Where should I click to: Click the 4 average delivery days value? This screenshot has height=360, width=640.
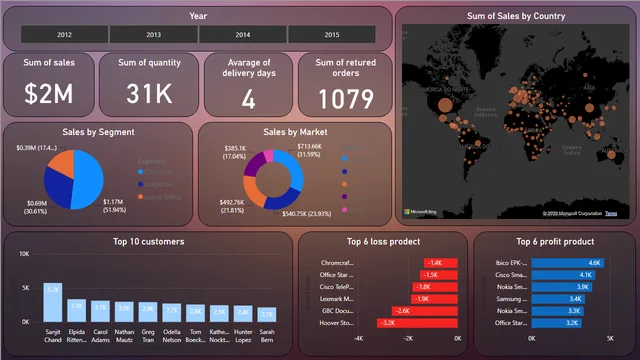[248, 99]
